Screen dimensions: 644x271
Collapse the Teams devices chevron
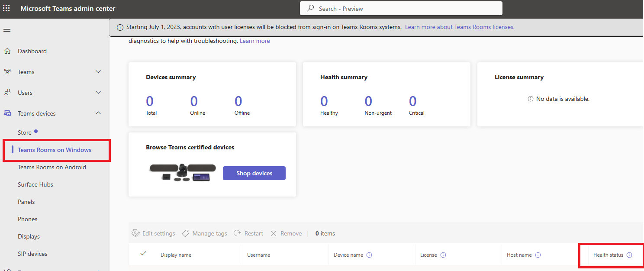point(98,113)
